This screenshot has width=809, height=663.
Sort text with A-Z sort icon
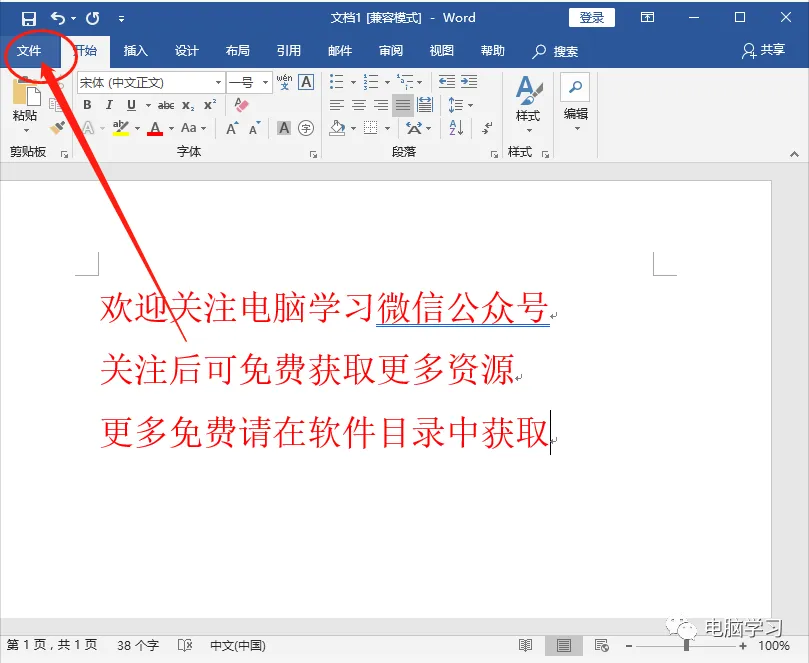(x=456, y=127)
